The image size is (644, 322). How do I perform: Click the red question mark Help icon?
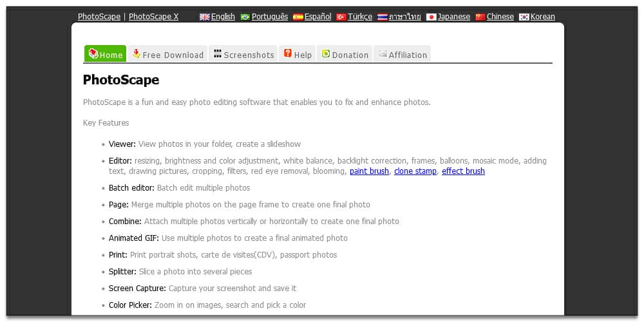pyautogui.click(x=288, y=53)
